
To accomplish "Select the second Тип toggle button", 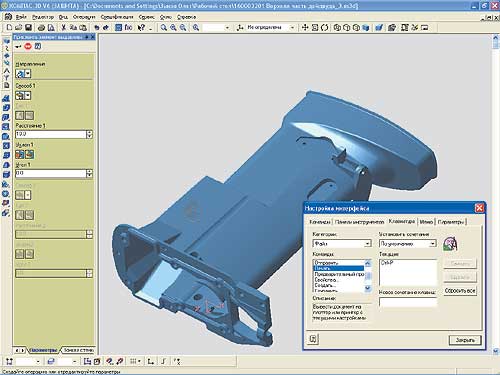I will pos(29,115).
